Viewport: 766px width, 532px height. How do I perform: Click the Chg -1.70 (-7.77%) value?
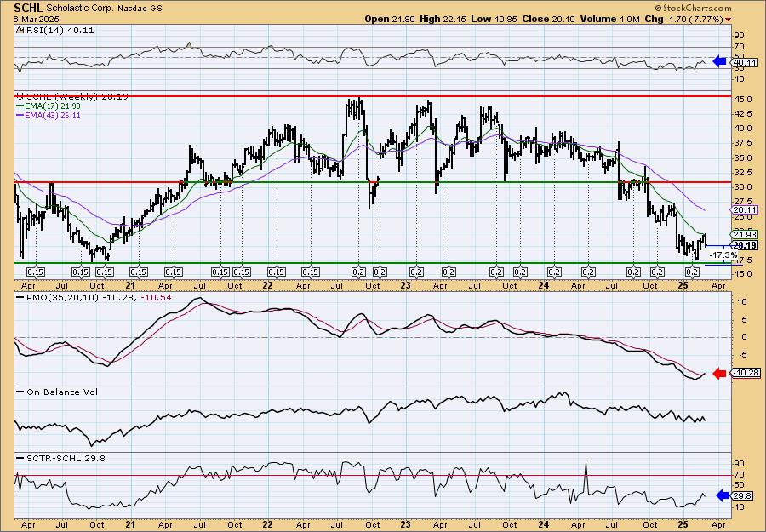click(683, 19)
